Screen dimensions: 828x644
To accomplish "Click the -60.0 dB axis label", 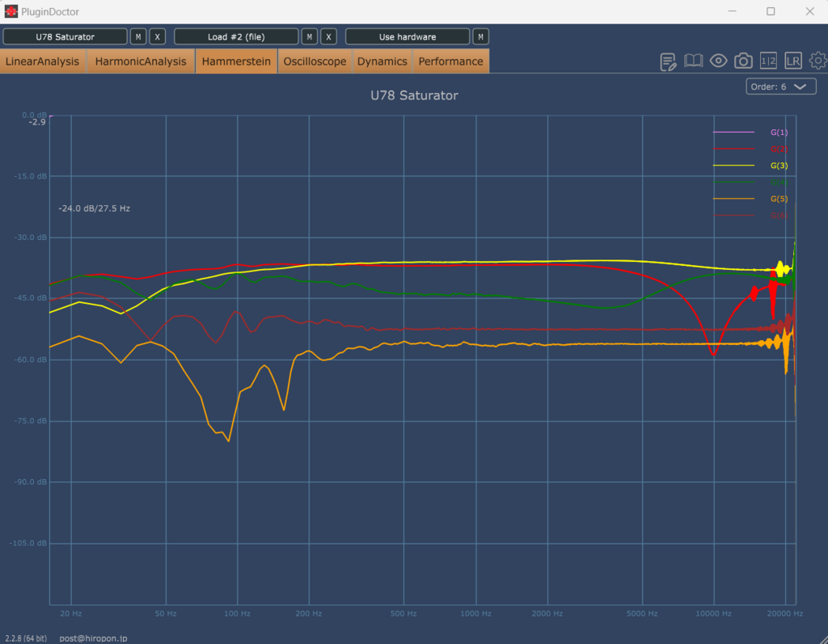I will [x=31, y=360].
